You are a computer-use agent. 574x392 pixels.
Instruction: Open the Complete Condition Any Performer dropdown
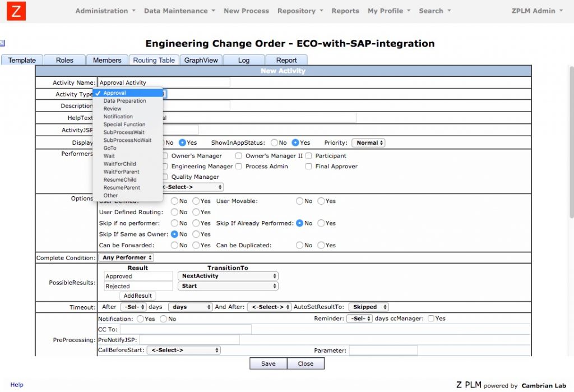(126, 257)
